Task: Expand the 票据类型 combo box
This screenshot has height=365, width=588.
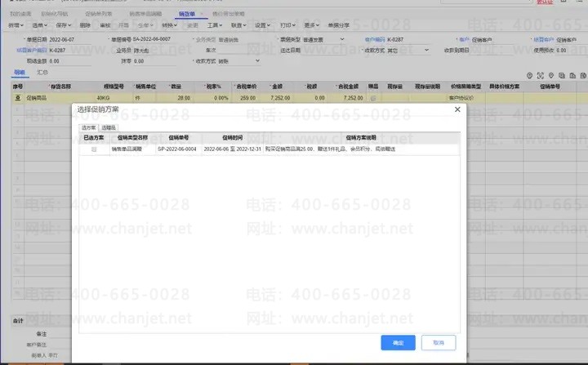Action: pos(342,39)
